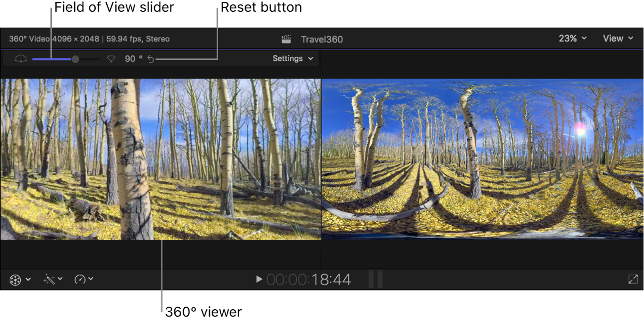
Task: Open the Settings pop-up menu
Action: click(x=292, y=58)
